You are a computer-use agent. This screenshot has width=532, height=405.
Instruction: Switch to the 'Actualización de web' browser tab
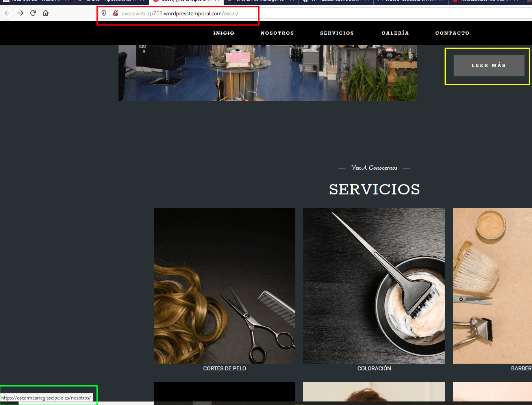click(x=486, y=1)
